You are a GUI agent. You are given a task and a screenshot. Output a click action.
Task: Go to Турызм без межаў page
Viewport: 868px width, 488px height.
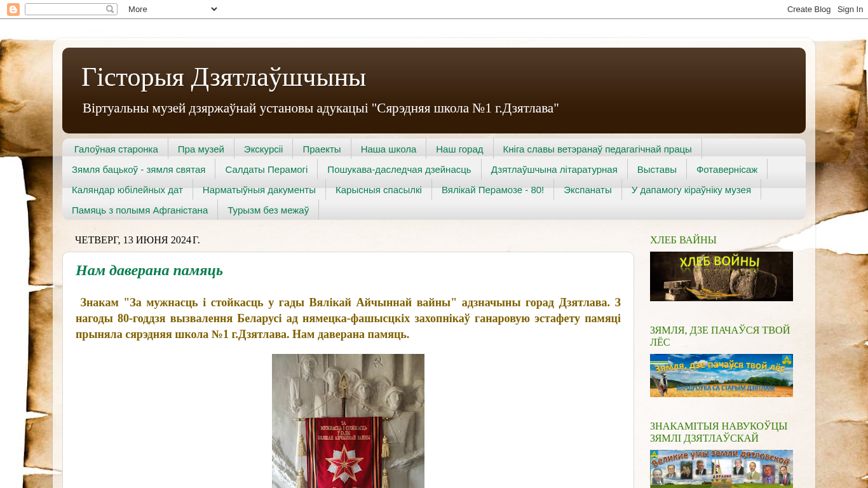click(268, 210)
